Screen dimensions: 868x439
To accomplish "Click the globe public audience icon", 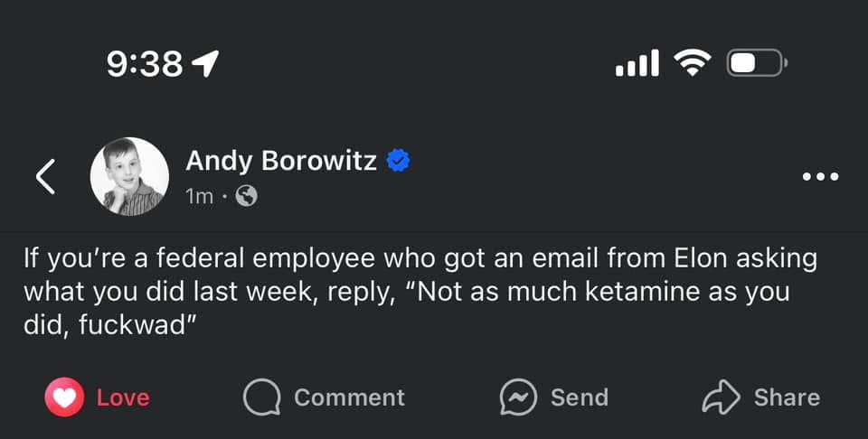I will [246, 196].
